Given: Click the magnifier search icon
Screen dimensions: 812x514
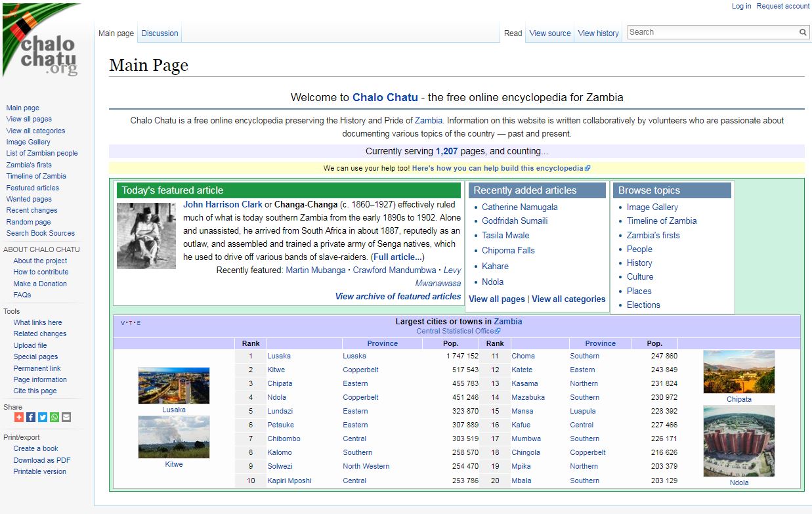Looking at the screenshot, I should point(803,32).
